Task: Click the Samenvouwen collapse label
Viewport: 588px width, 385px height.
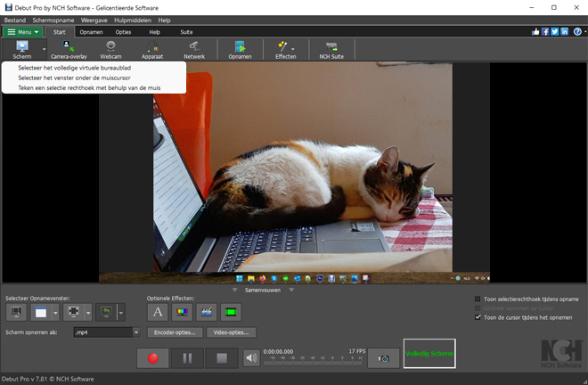Action: (x=263, y=290)
